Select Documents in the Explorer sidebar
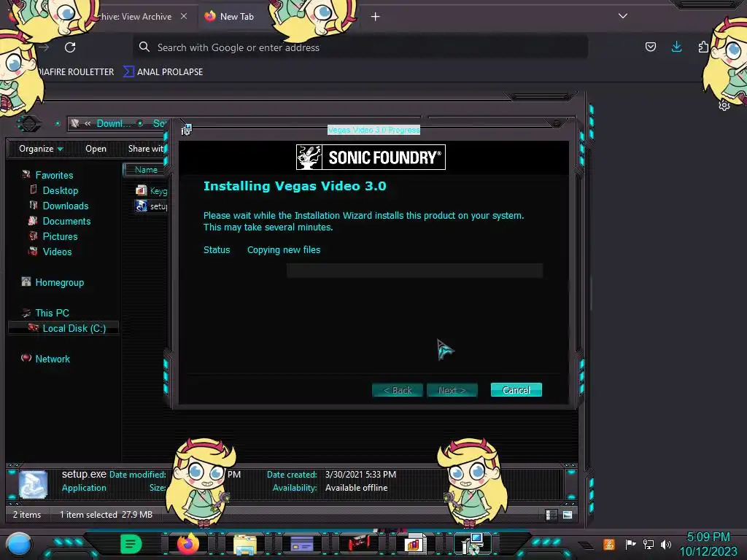This screenshot has height=560, width=747. click(66, 221)
